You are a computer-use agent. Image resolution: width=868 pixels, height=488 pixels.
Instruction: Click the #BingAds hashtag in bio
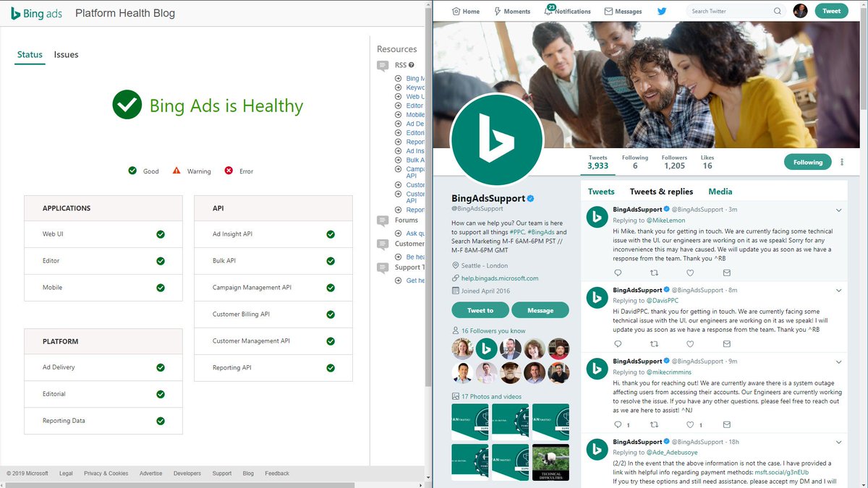[x=542, y=232]
